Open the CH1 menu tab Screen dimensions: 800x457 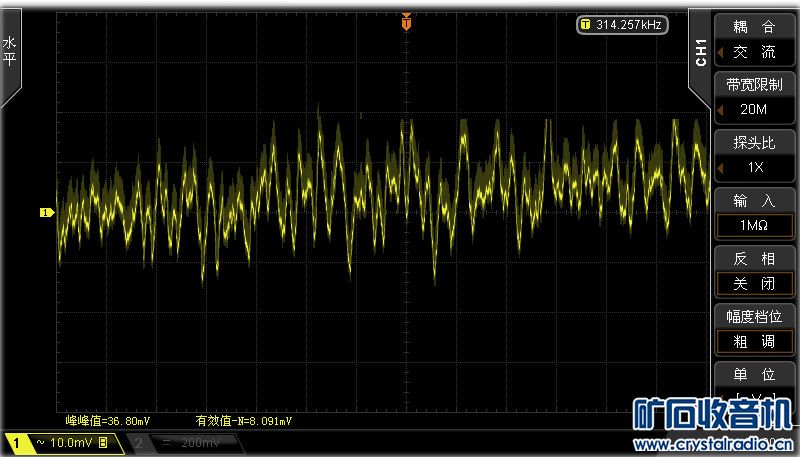[700, 52]
